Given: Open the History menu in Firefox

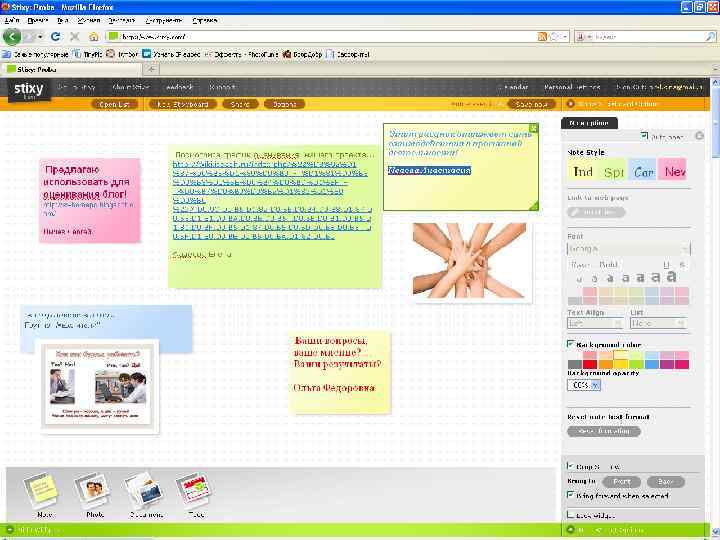Looking at the screenshot, I should pos(89,20).
